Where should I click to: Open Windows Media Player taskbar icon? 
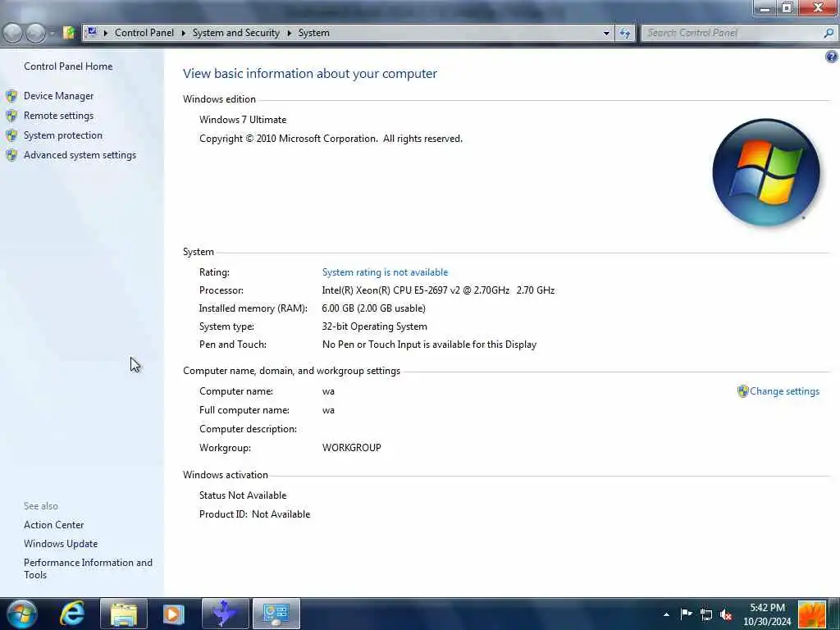(173, 614)
